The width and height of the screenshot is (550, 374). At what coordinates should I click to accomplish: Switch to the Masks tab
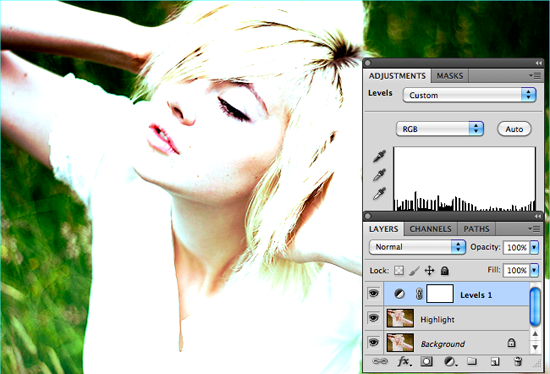tap(450, 76)
